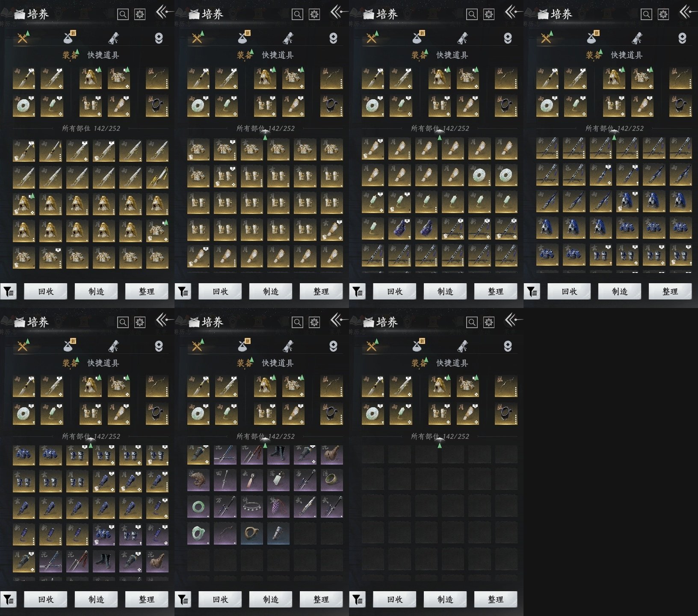Open the filter icon beside 回收 under the empty grid
The image size is (698, 616).
coord(358,600)
